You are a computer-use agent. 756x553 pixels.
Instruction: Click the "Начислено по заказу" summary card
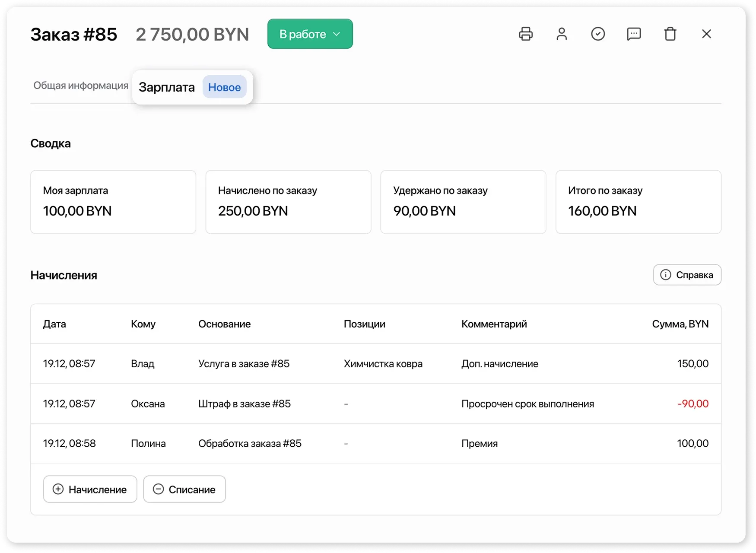288,202
